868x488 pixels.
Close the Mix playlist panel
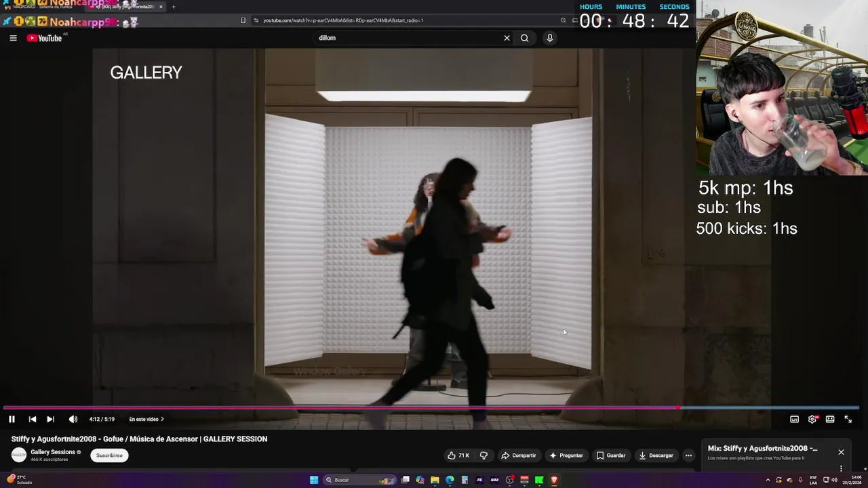[841, 452]
